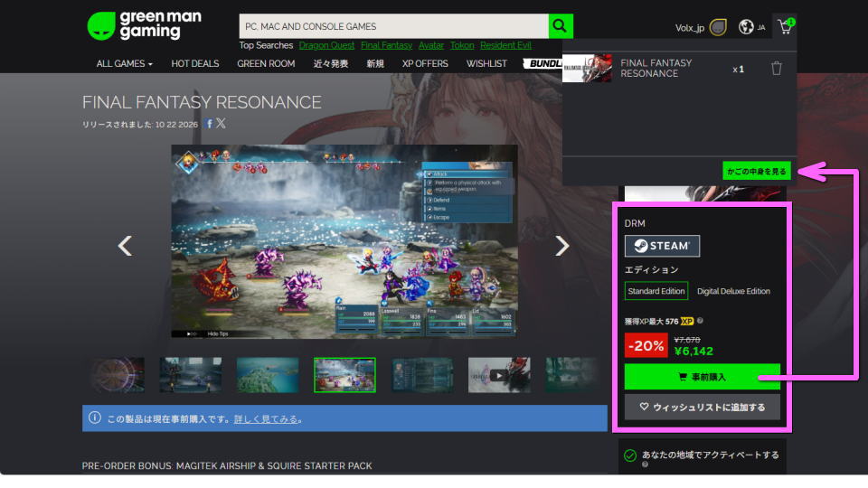Remove Final Fantasy Resonance with trash icon
This screenshot has height=488, width=868.
pyautogui.click(x=776, y=68)
